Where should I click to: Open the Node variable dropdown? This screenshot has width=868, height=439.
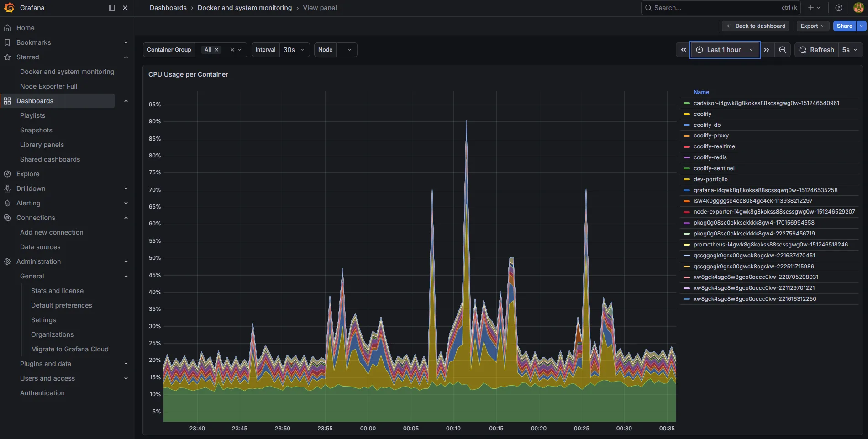click(x=347, y=50)
